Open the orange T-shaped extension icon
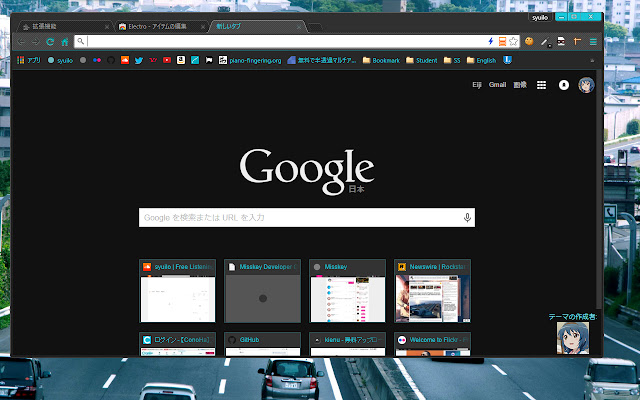The image size is (640, 400). (x=577, y=41)
